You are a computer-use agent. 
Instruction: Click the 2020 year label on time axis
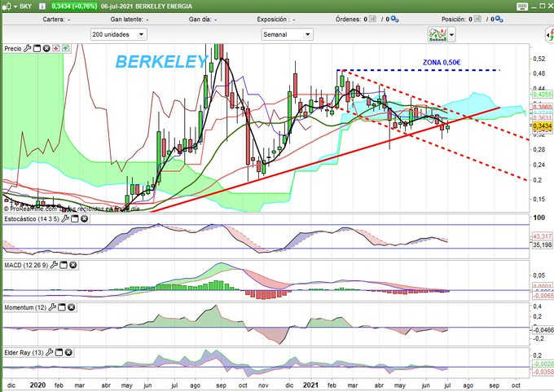click(x=37, y=385)
